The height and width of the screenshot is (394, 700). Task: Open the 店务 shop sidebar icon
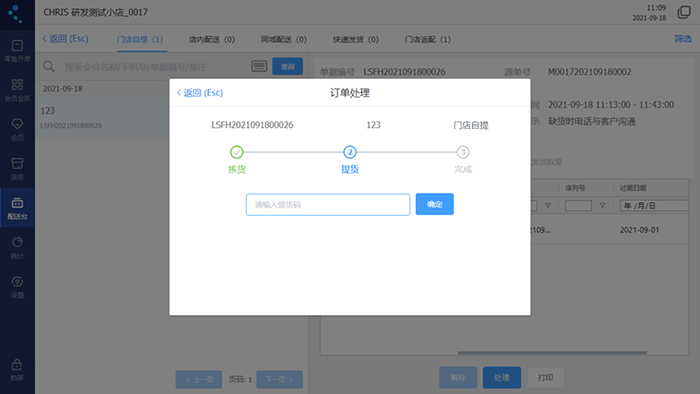tap(17, 168)
